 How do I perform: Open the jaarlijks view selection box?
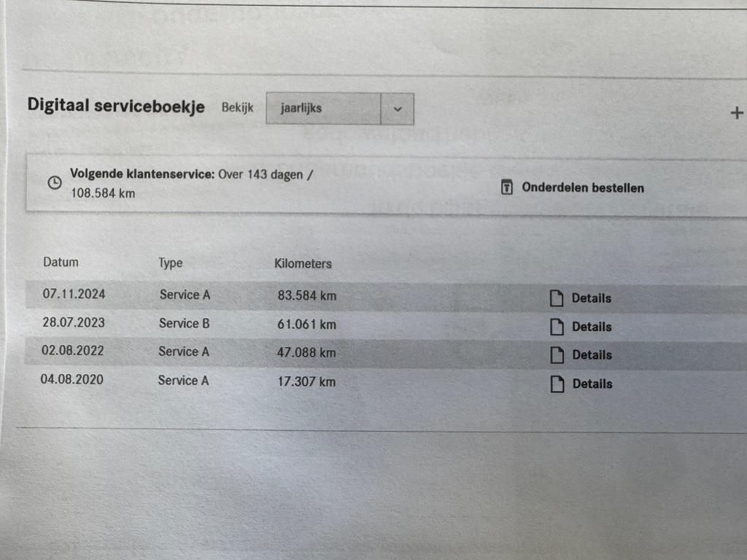(x=340, y=109)
